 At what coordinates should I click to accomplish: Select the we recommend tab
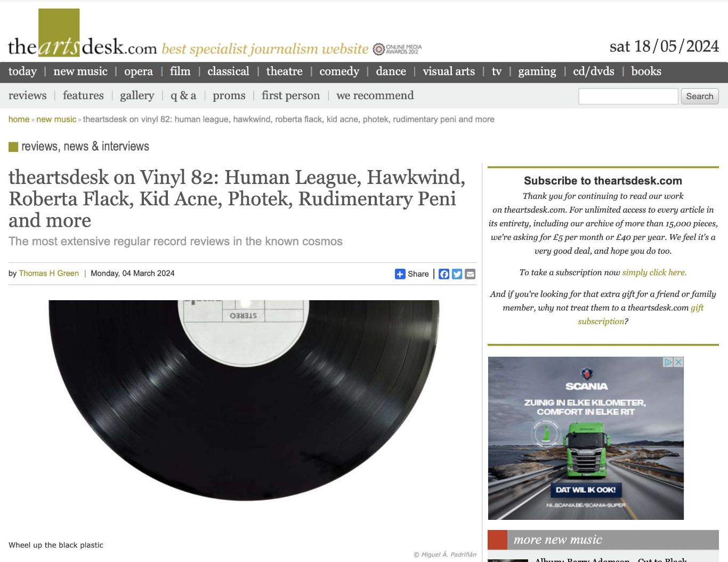(375, 95)
